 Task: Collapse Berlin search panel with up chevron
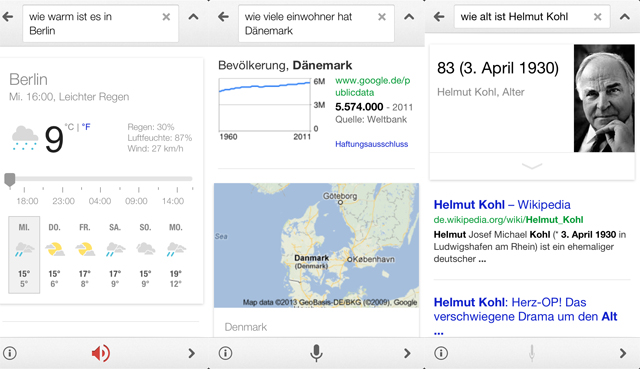coord(193,17)
